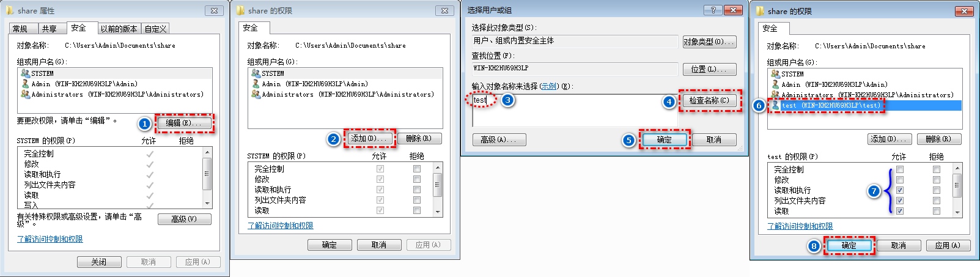Check 修改 deny checkbox for test
The height and width of the screenshot is (277, 980).
coord(937,180)
